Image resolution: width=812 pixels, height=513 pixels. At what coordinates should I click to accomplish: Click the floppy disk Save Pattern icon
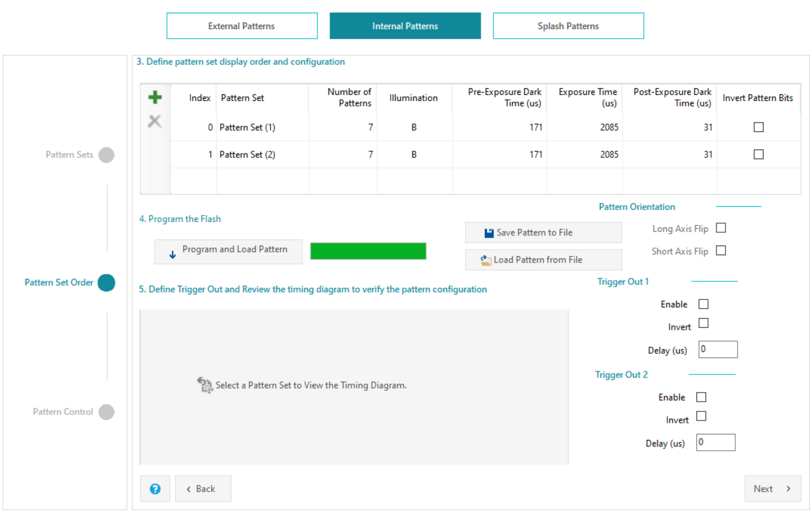(489, 233)
